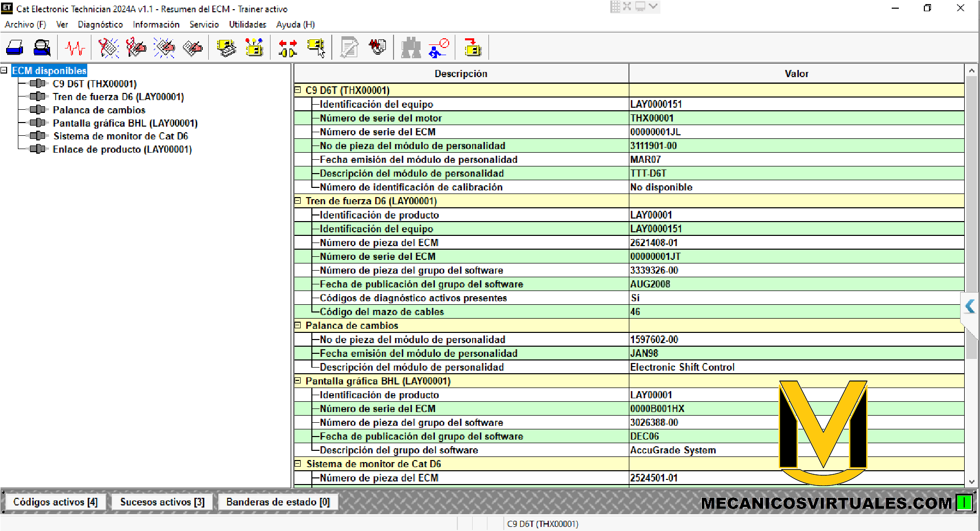This screenshot has width=980, height=531.
Task: Open the Utilidades menu
Action: pos(247,25)
